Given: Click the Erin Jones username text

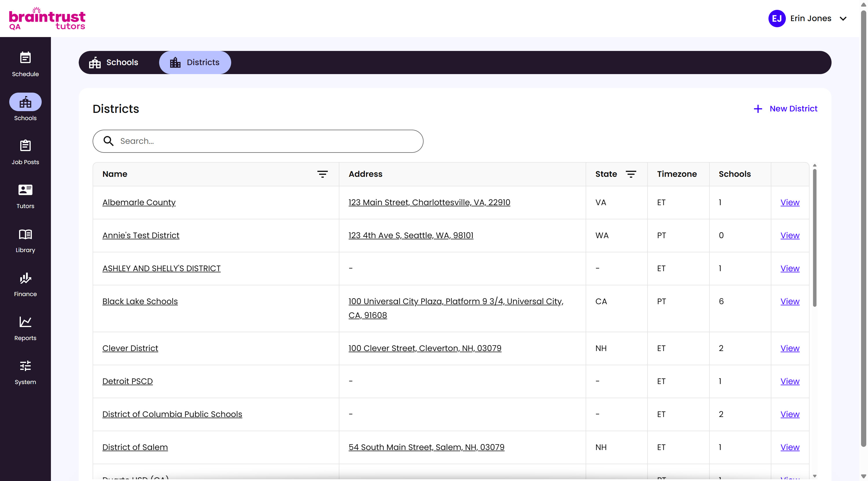Looking at the screenshot, I should click(810, 19).
